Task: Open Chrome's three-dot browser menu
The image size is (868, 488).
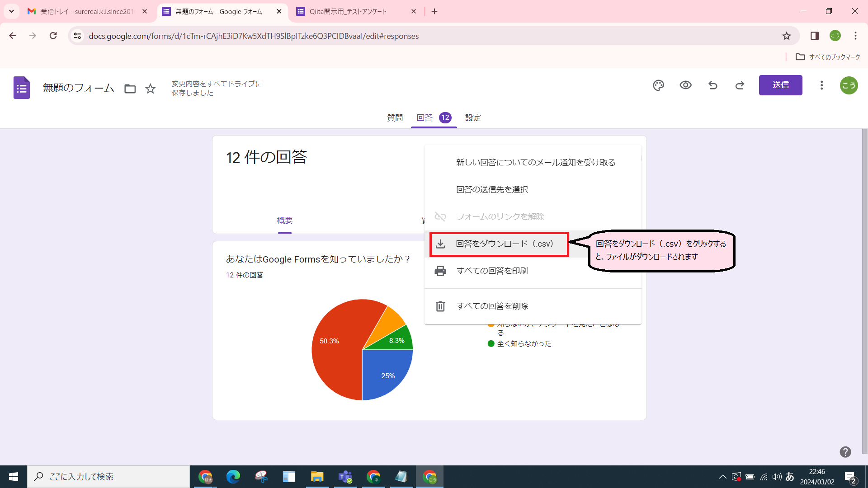Action: [x=855, y=36]
